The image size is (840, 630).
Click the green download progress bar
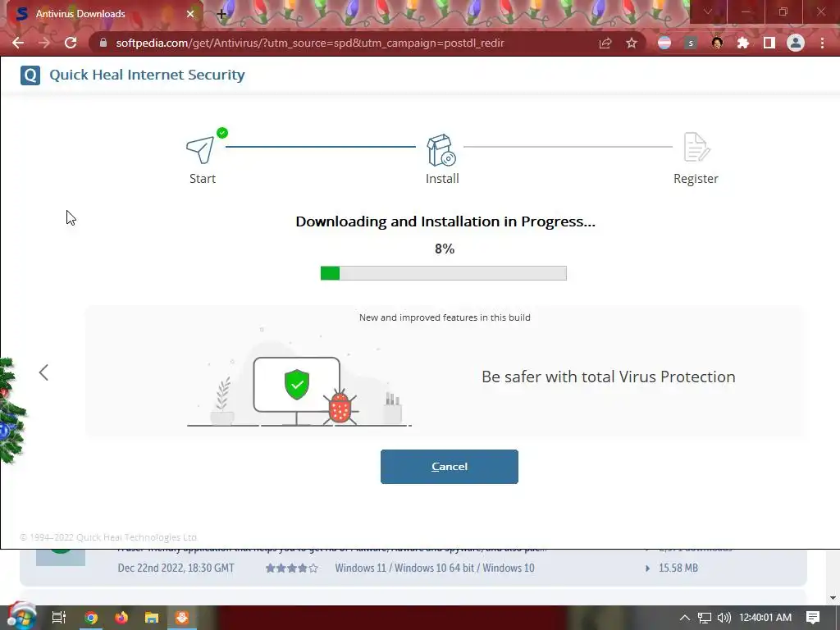click(x=443, y=273)
